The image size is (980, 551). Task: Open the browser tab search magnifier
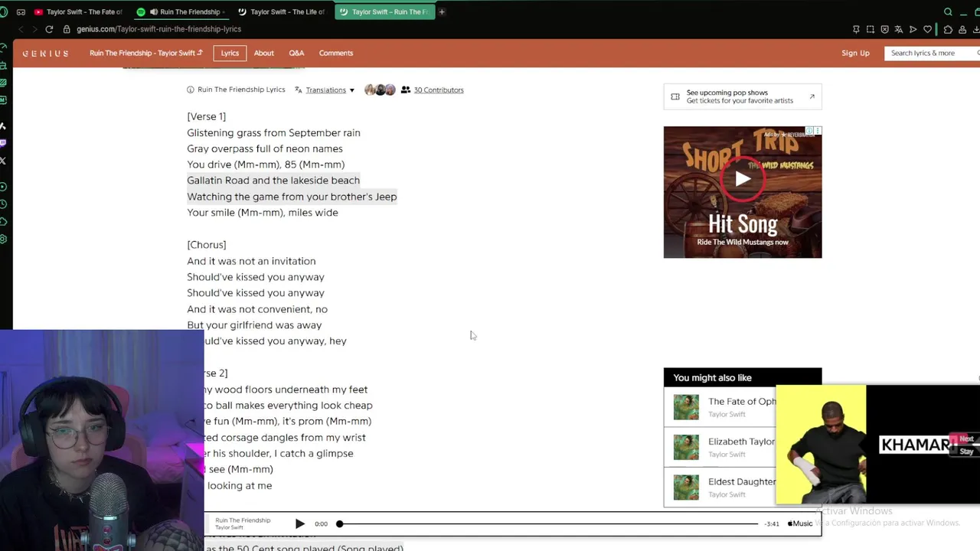(948, 11)
